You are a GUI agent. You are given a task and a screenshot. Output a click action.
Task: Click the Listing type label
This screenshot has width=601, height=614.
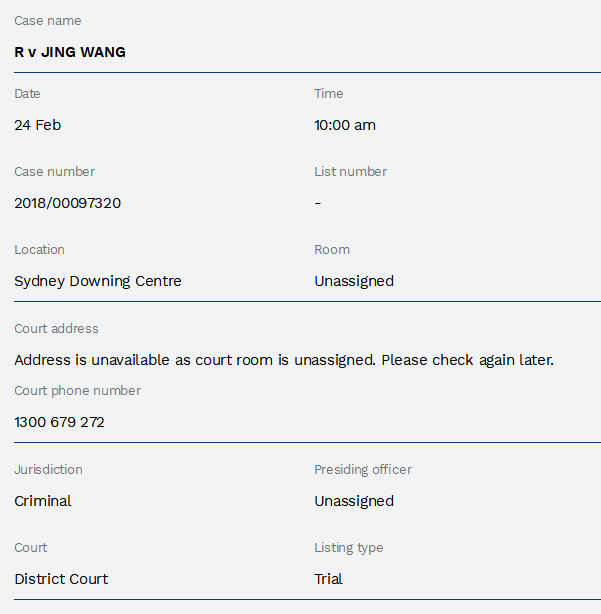pos(349,548)
